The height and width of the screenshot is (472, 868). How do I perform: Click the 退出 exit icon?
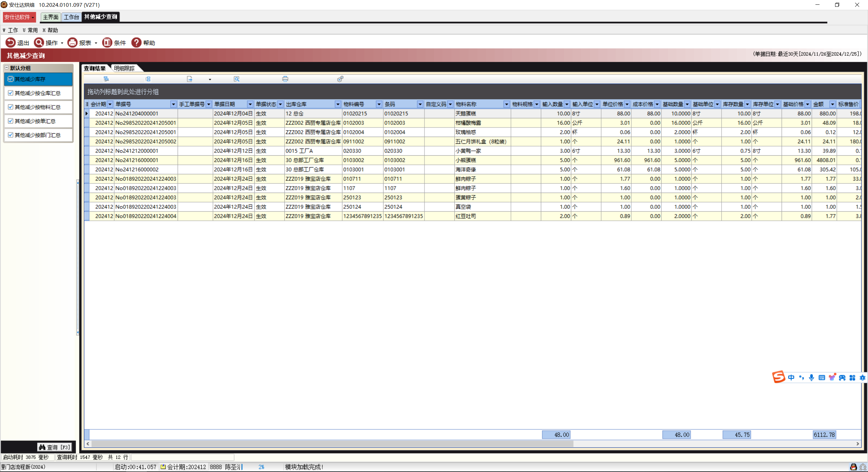11,43
